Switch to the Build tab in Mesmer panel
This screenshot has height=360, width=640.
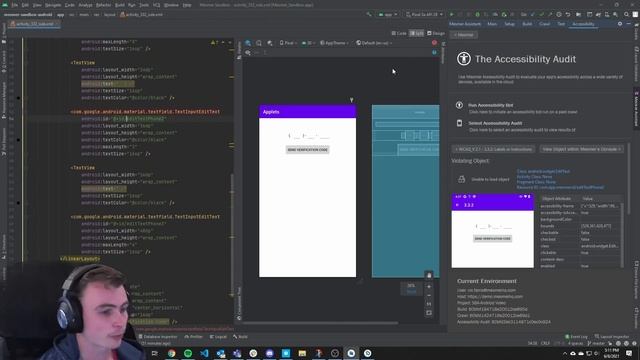coord(527,24)
